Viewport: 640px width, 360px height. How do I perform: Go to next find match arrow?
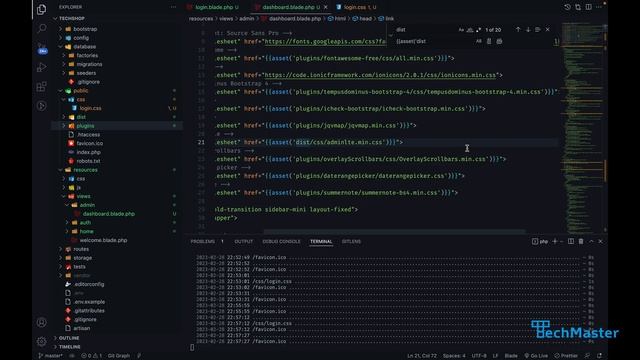pos(528,29)
